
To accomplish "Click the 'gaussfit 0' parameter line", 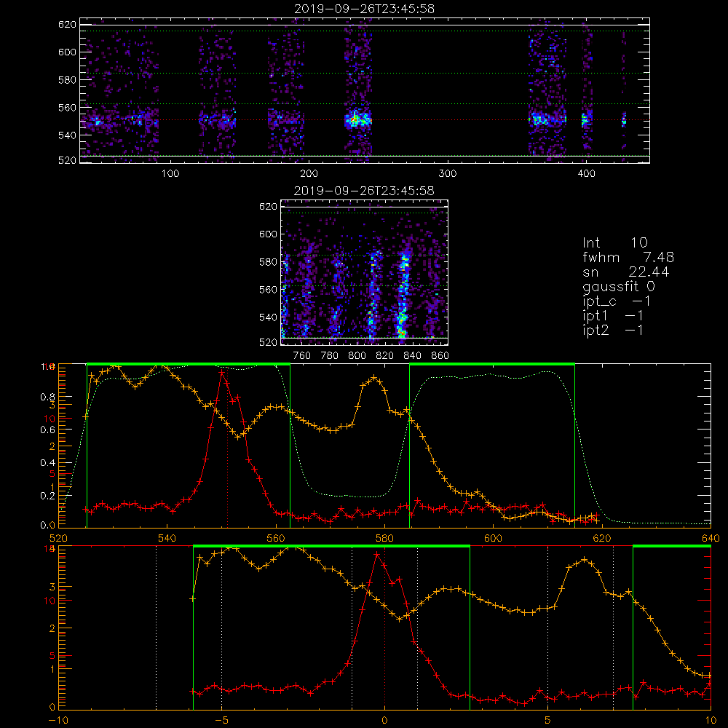I will coord(618,286).
